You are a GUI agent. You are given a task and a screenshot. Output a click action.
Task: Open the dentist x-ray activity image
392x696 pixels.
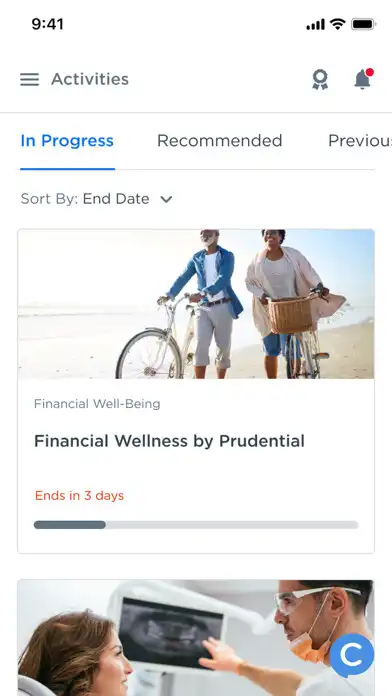tap(196, 638)
